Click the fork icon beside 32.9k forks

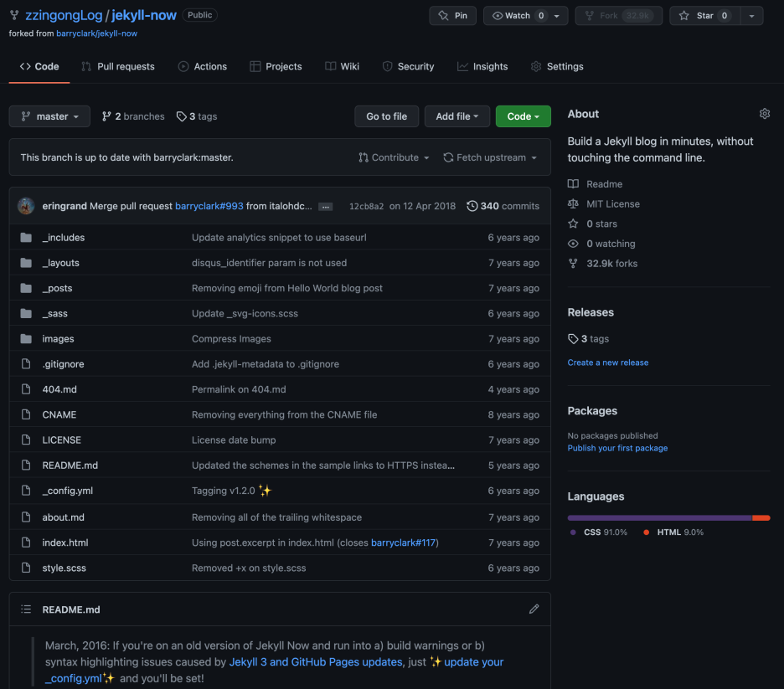pos(573,264)
